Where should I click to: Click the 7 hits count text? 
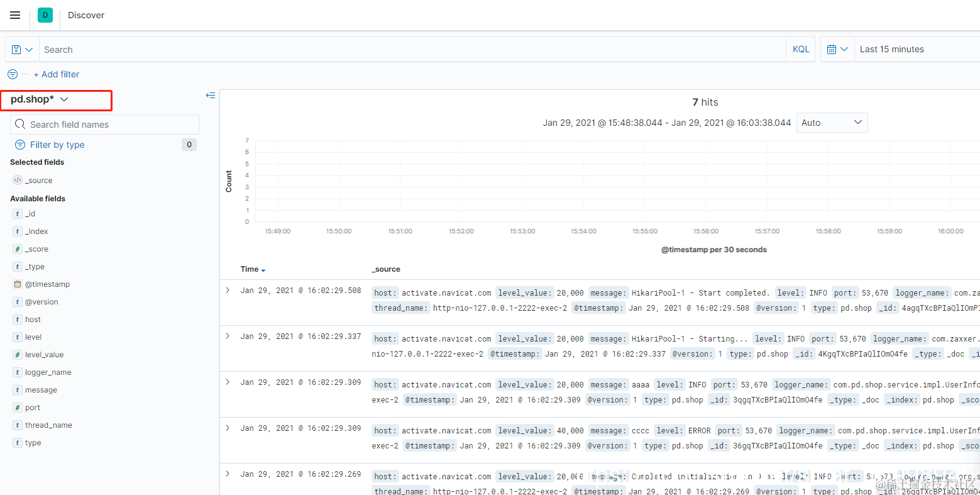tap(705, 102)
